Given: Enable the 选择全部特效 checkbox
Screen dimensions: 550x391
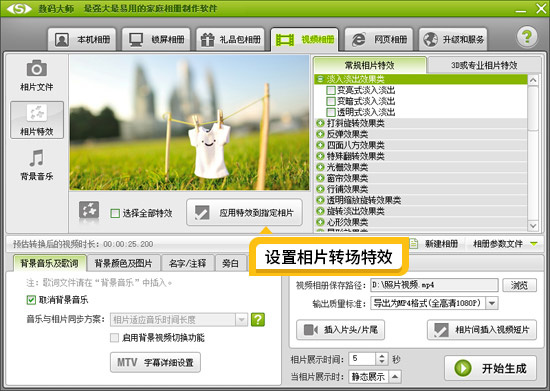Looking at the screenshot, I should coord(115,213).
